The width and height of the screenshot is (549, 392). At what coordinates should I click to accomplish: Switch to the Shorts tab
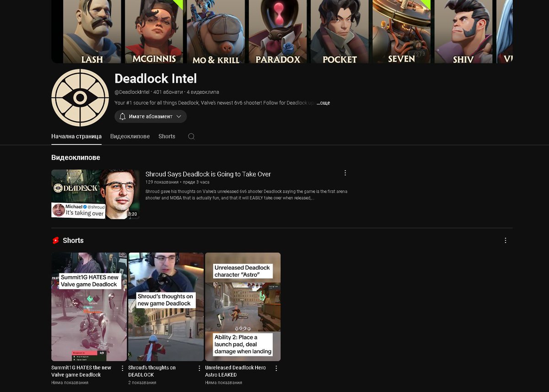point(167,136)
